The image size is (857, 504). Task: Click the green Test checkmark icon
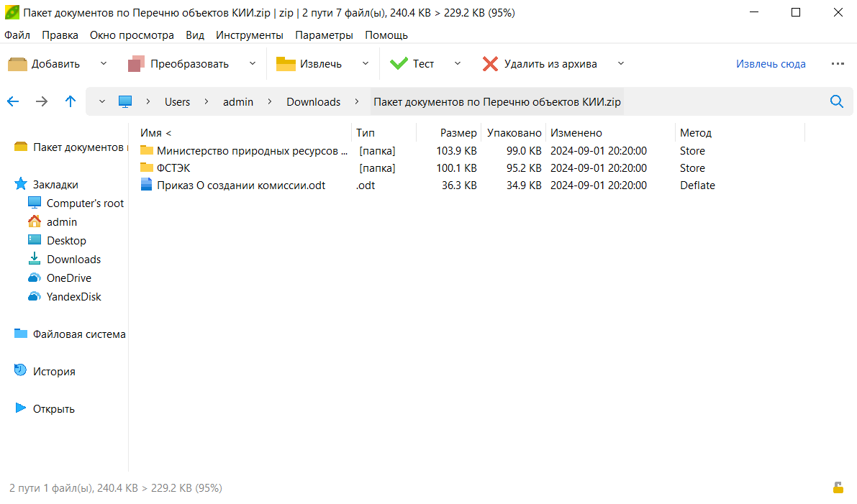point(399,64)
